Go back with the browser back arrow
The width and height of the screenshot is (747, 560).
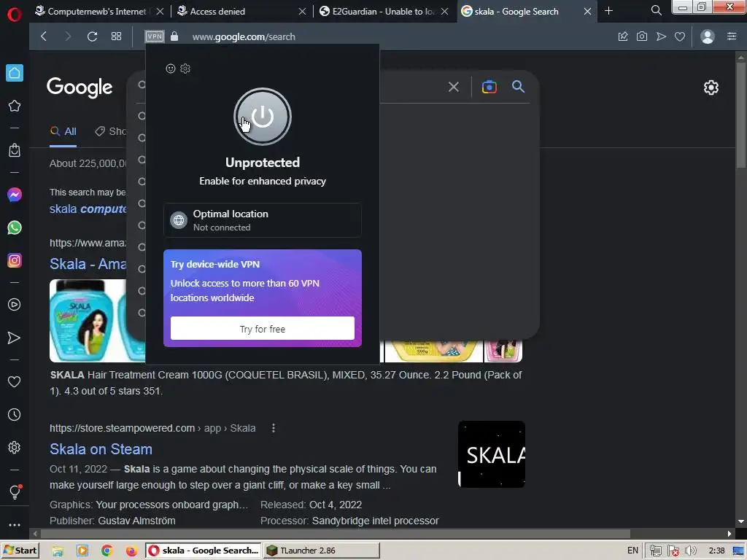tap(44, 36)
